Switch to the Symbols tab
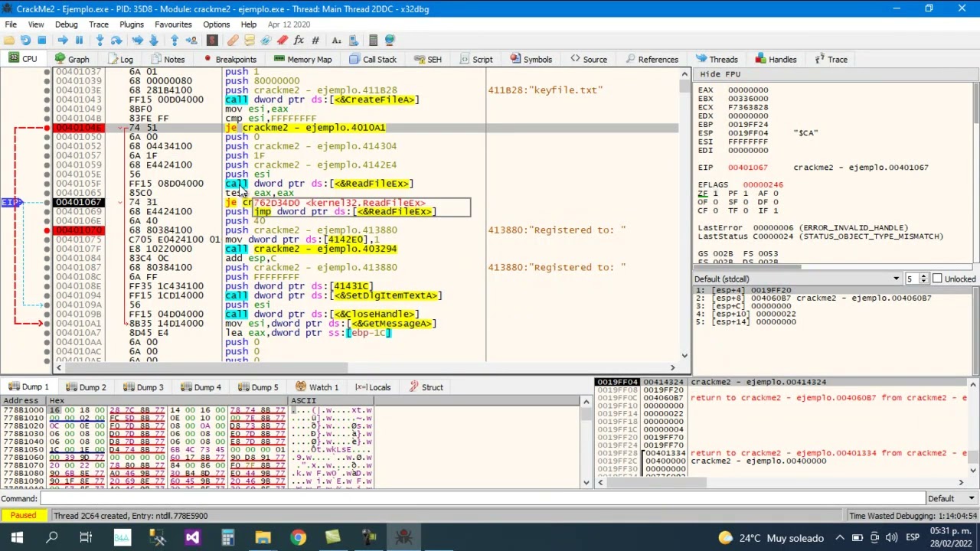Image resolution: width=980 pixels, height=551 pixels. tap(531, 60)
